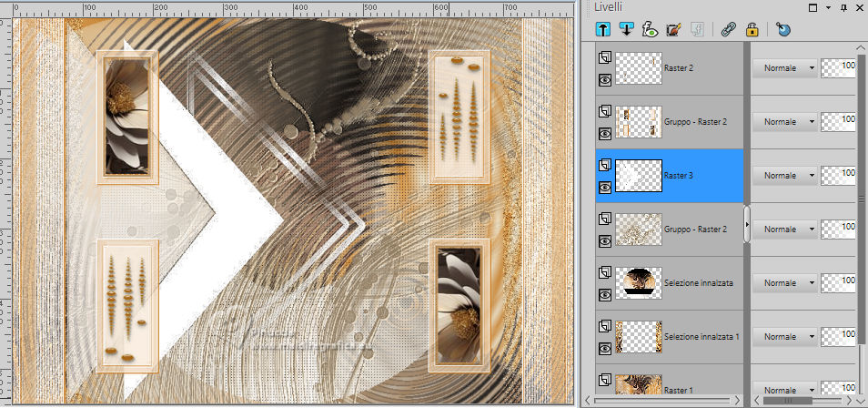Click the opacity slider of Selezione innalzata 1
Screen dimensions: 868x408
[x=839, y=337]
